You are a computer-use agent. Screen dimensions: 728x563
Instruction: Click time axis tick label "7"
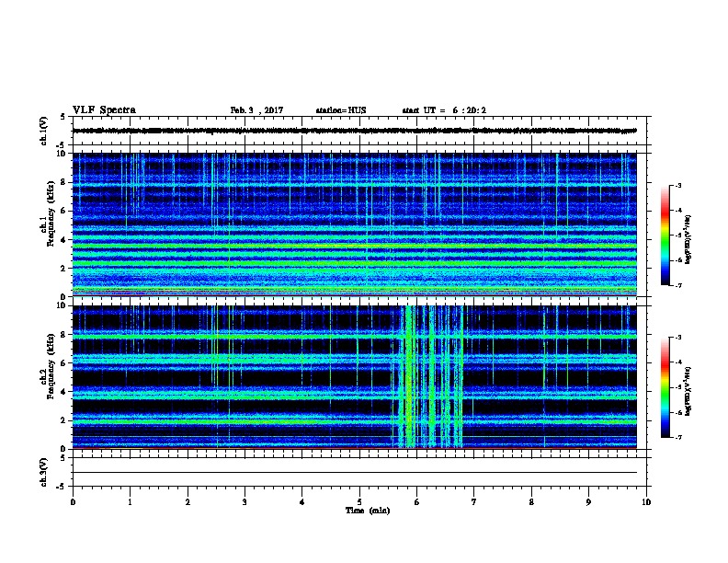[474, 501]
